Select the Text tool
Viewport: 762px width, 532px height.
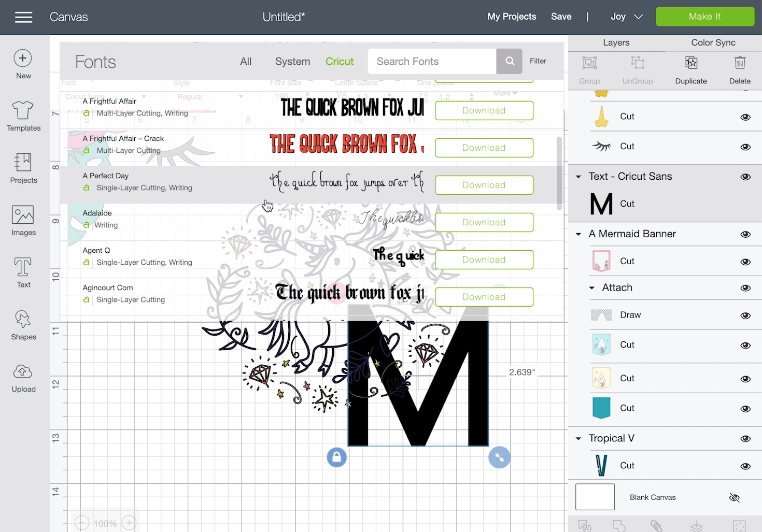(23, 273)
